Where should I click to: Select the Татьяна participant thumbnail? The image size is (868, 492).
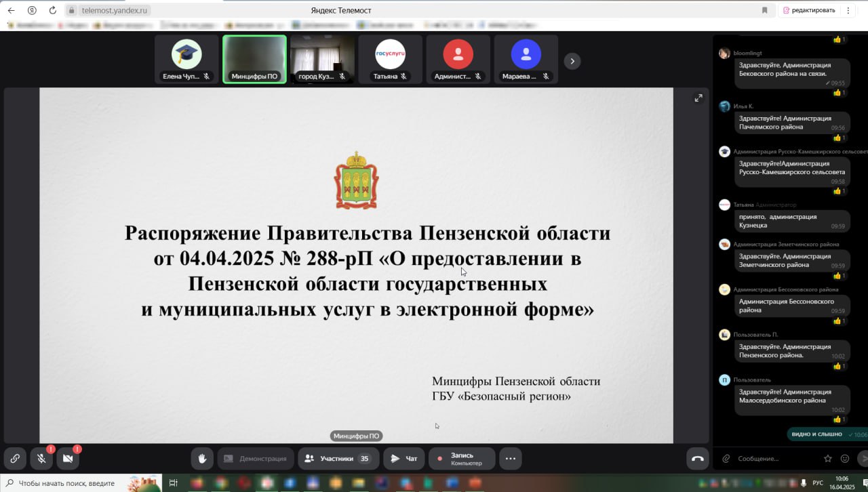coord(390,59)
